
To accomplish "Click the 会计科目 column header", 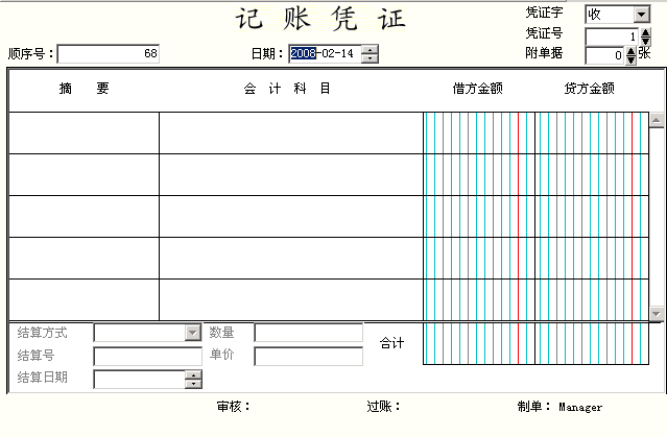I will coord(287,88).
